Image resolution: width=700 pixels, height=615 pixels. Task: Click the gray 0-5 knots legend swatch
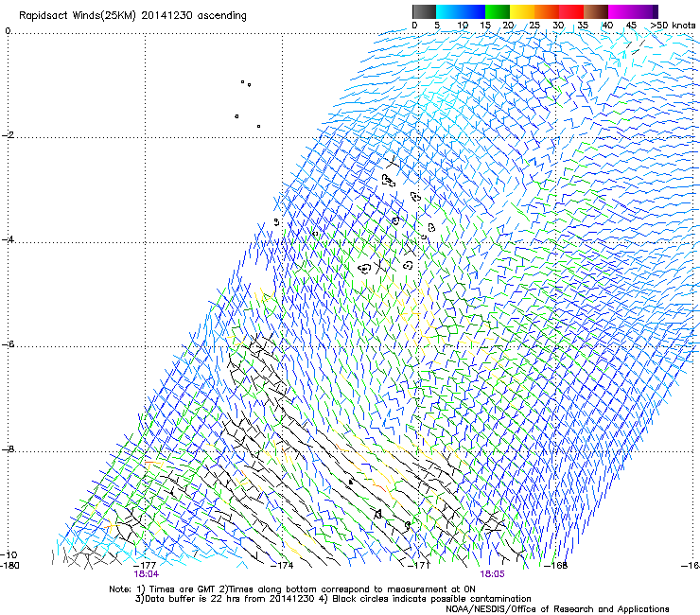[x=424, y=11]
